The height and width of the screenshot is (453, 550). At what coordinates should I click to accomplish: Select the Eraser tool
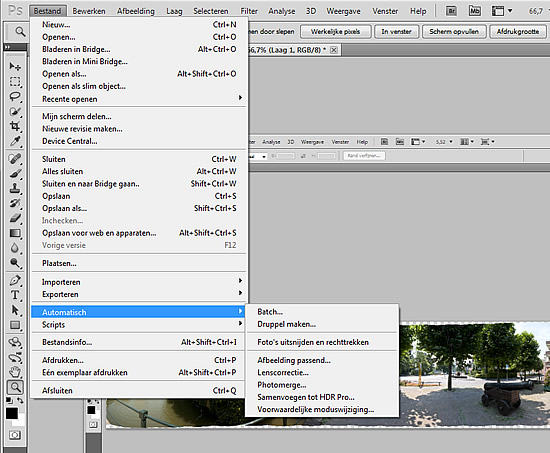click(15, 219)
